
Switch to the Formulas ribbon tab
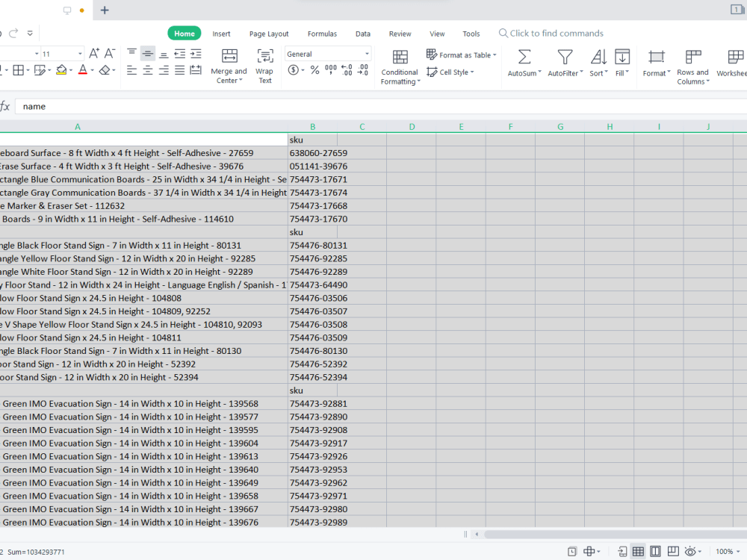[322, 34]
